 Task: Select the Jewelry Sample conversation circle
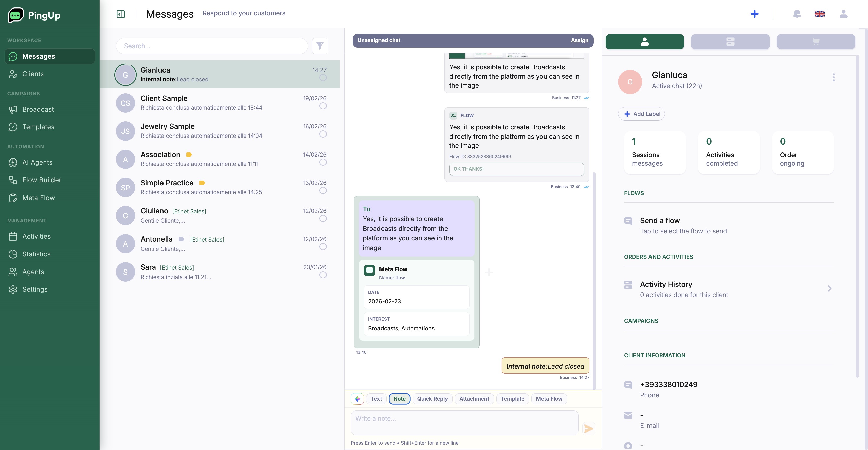click(x=323, y=134)
